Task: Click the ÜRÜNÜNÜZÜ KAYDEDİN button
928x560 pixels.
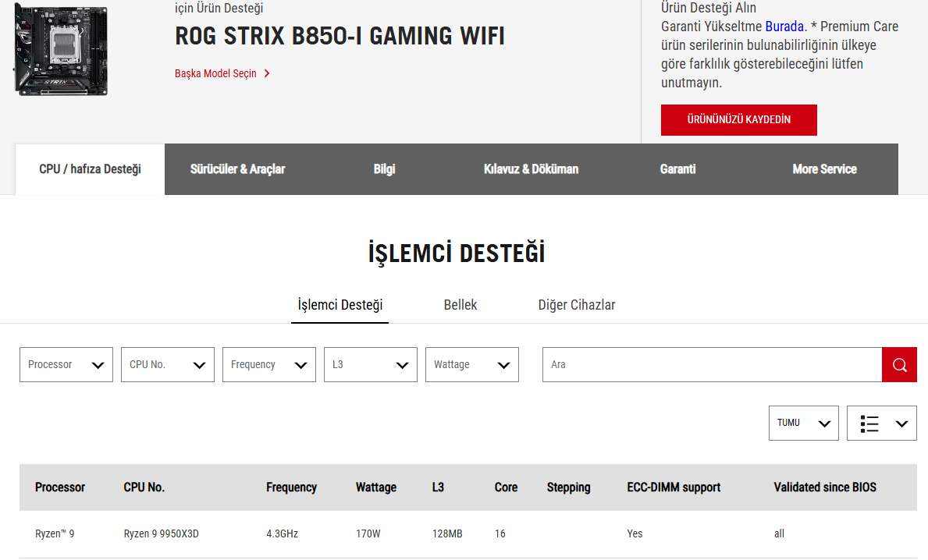Action: [738, 120]
